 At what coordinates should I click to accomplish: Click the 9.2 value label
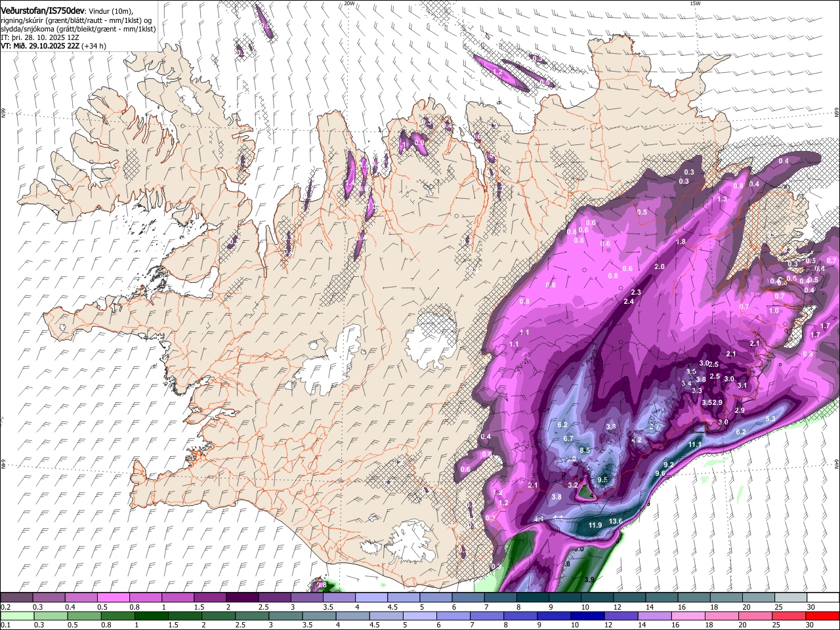pyautogui.click(x=669, y=464)
